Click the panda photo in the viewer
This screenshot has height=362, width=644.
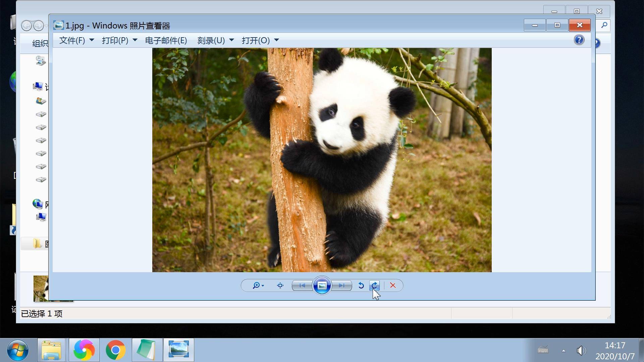coord(322,160)
